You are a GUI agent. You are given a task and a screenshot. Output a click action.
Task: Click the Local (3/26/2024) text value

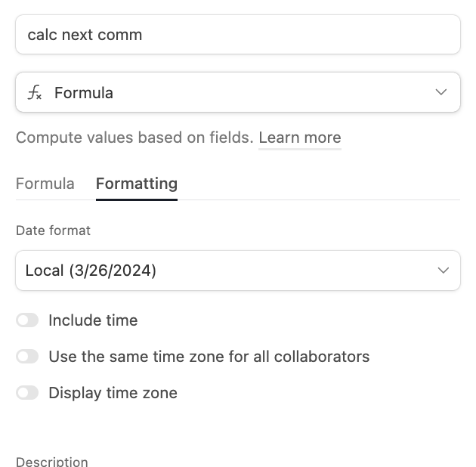click(91, 271)
